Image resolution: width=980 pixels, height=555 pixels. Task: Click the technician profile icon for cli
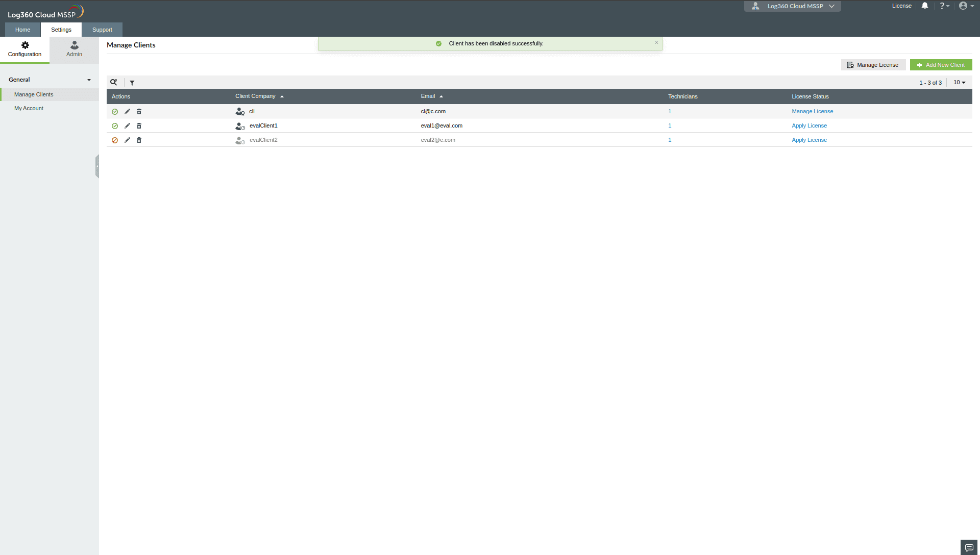239,111
